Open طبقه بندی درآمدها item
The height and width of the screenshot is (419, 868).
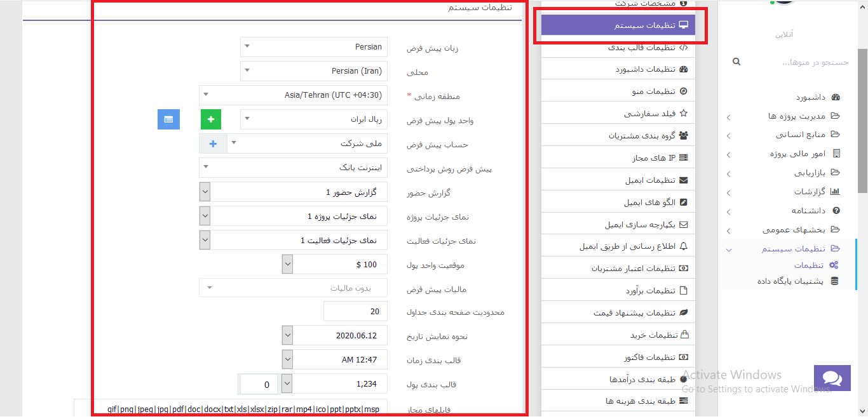pos(618,380)
